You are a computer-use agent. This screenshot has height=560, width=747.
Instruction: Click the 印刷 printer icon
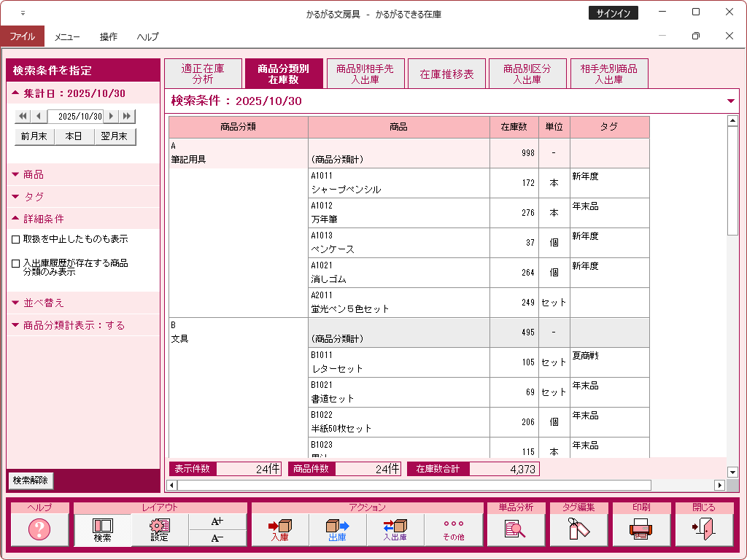tap(640, 530)
